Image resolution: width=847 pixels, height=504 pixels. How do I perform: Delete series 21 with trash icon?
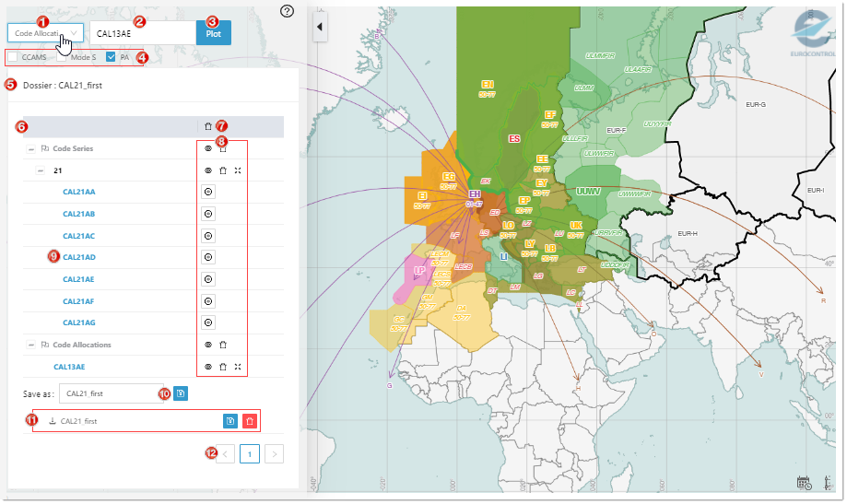[223, 170]
